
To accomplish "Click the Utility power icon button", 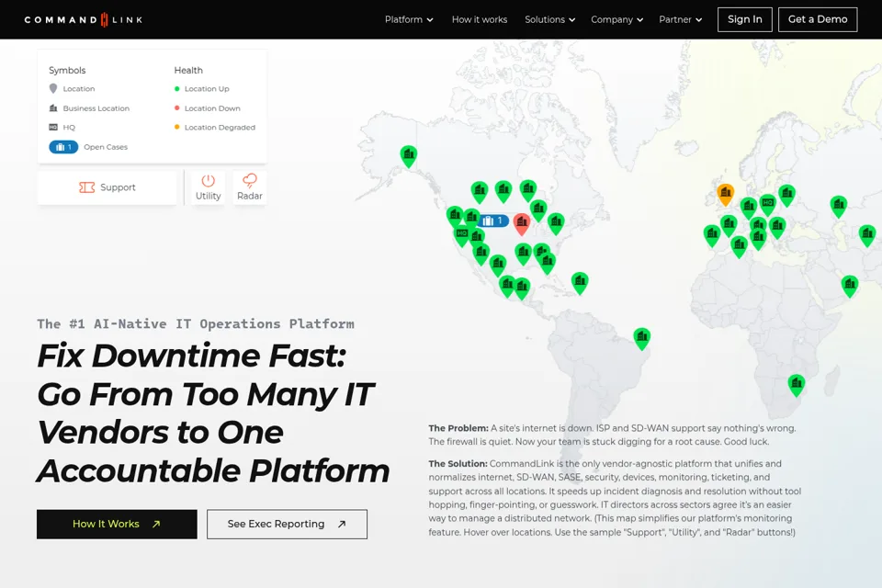I will click(209, 187).
